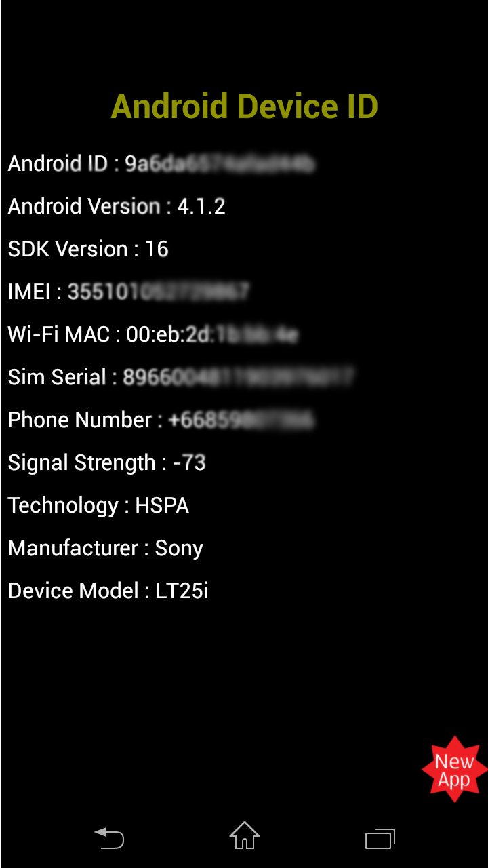Tap the Android Version 4.1.2 row
Image resolution: width=488 pixels, height=868 pixels.
pos(117,206)
